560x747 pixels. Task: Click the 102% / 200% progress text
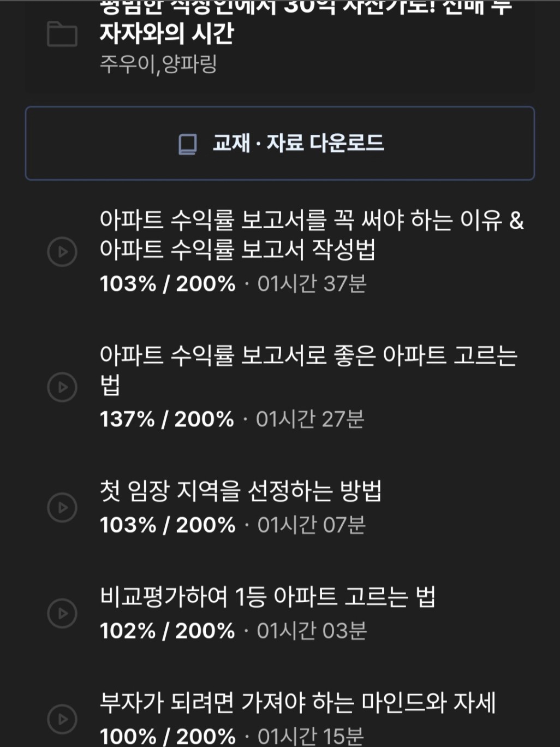[167, 631]
